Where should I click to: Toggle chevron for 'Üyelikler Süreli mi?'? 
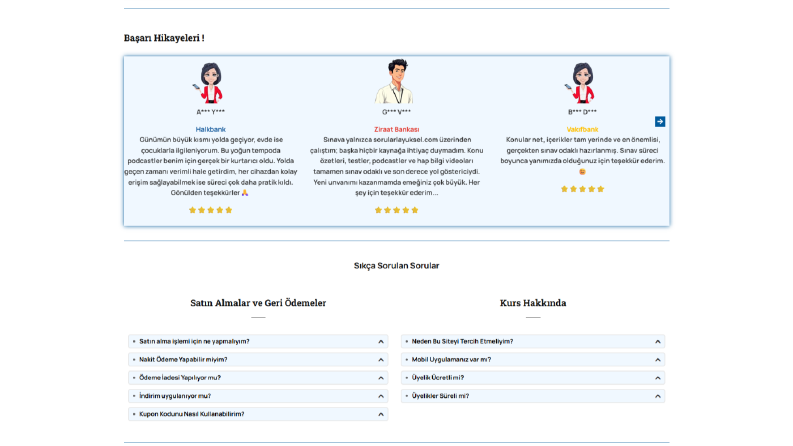(x=657, y=396)
